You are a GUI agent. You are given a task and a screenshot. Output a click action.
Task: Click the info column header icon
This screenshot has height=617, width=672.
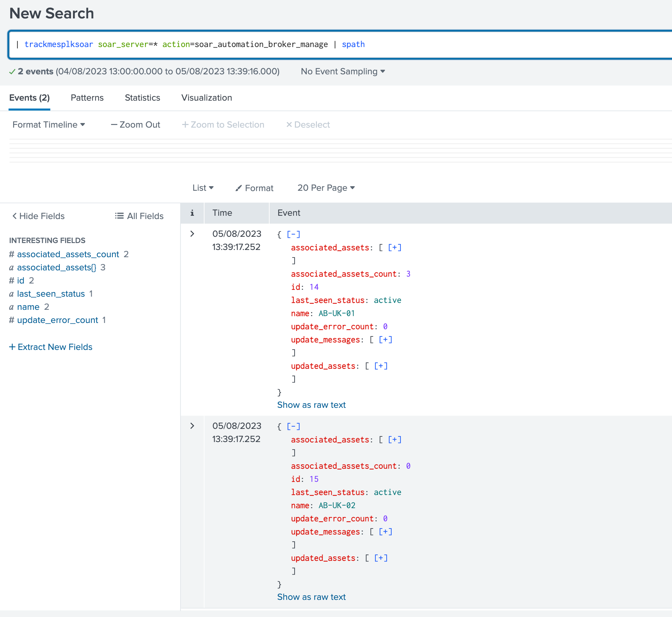tap(192, 213)
